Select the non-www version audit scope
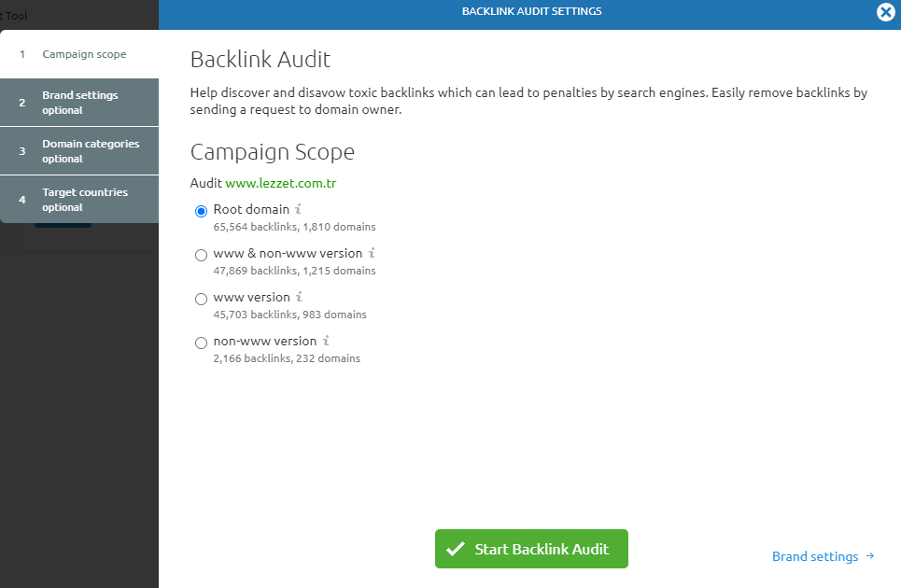901x588 pixels. (x=201, y=343)
